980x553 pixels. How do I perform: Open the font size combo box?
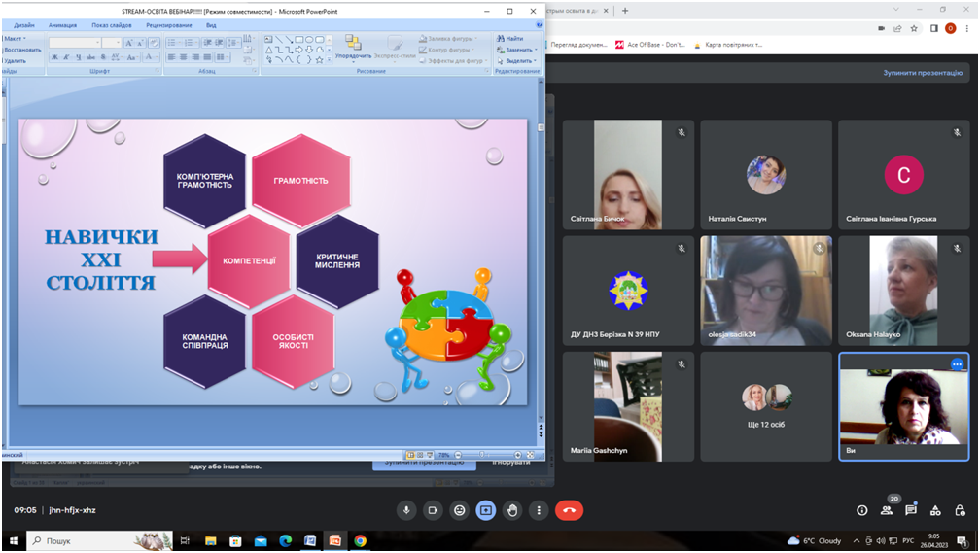pyautogui.click(x=111, y=43)
